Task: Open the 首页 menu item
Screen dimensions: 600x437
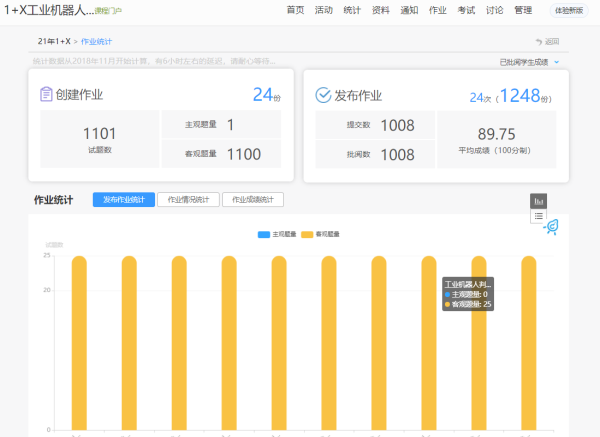Action: [x=295, y=10]
